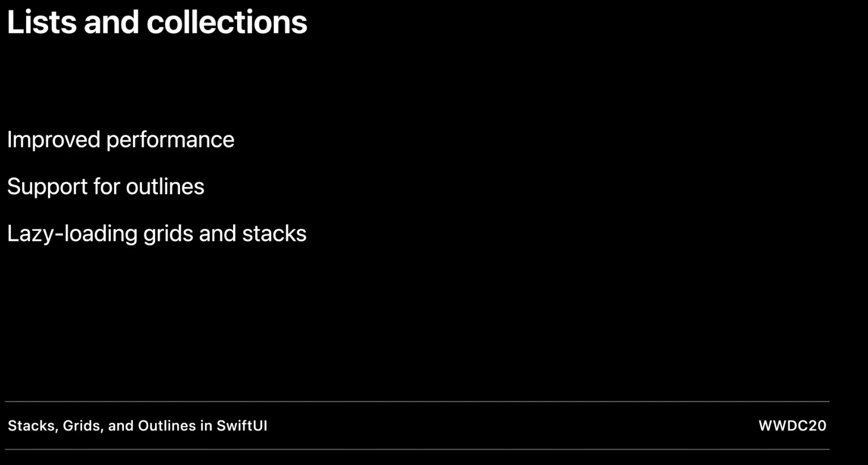
Task: Click the word "performance" in first bullet
Action: pyautogui.click(x=170, y=140)
